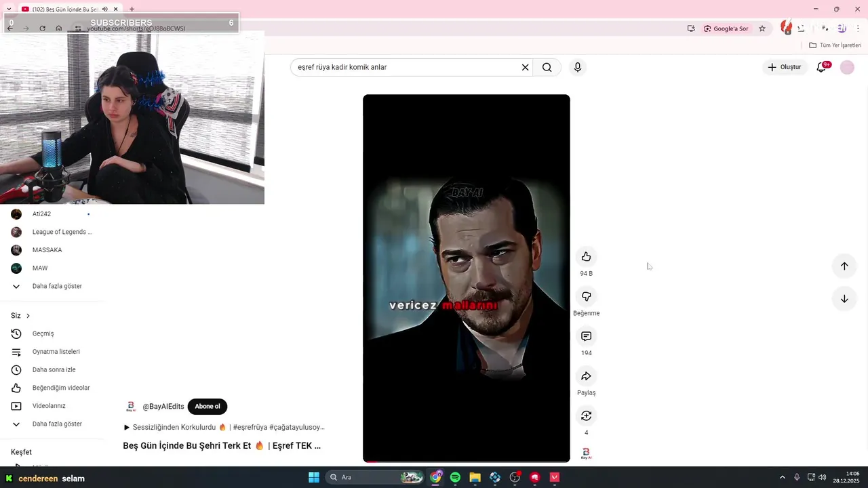Like the Short with 94 B likes
This screenshot has width=868, height=488.
coord(586,257)
